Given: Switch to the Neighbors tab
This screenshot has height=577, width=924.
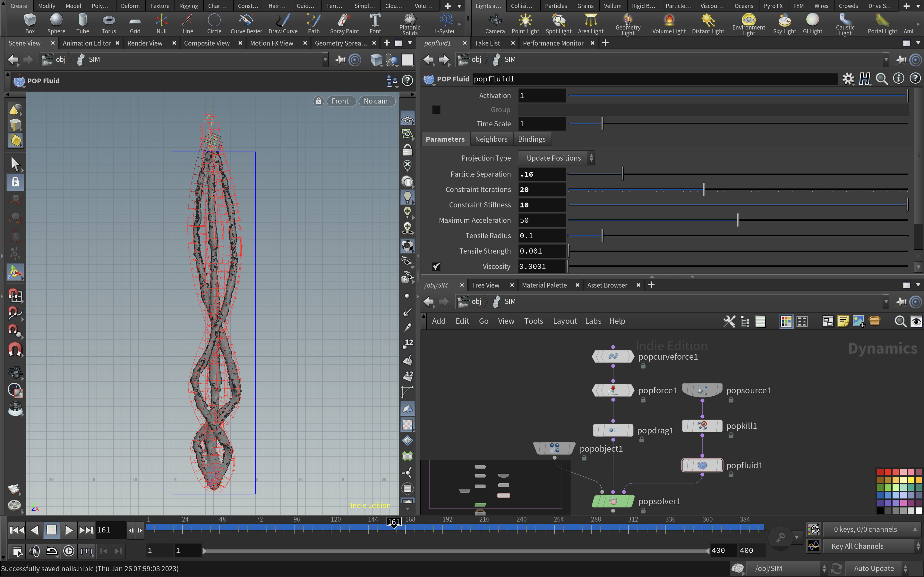Looking at the screenshot, I should tap(491, 139).
